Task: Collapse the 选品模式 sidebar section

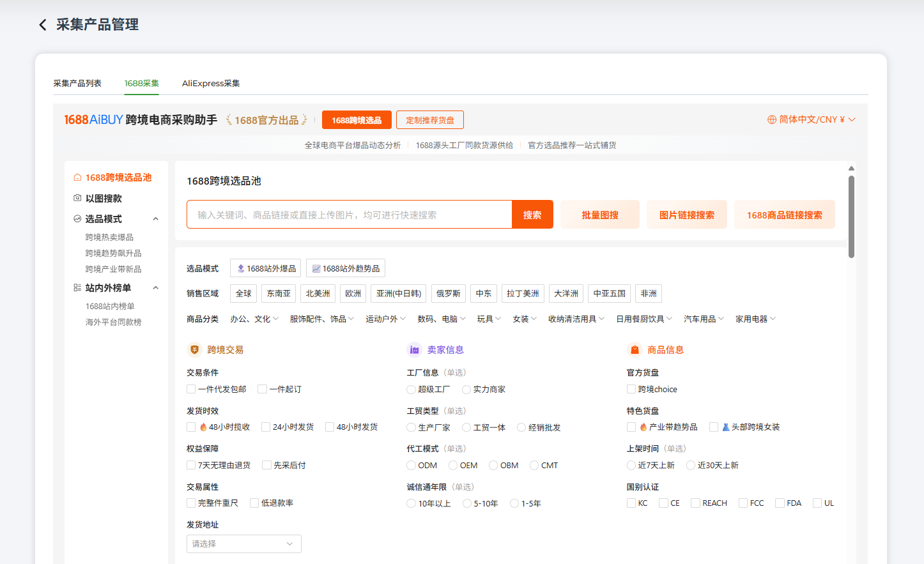Action: point(155,219)
